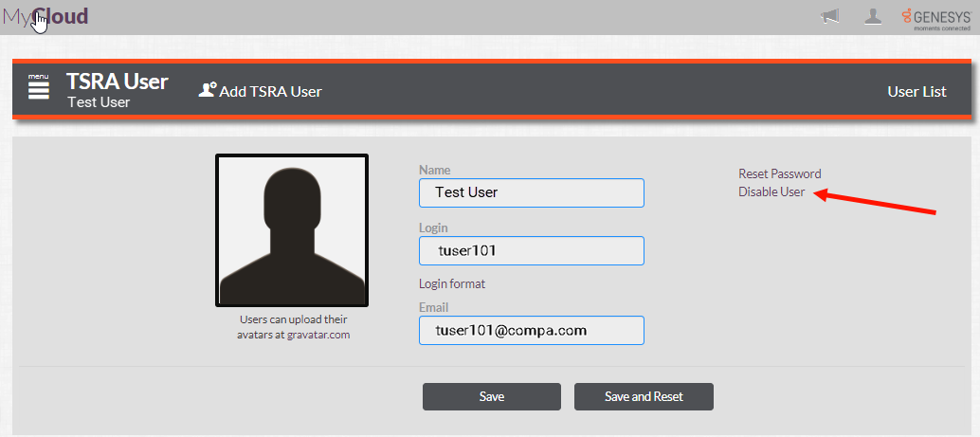Go to User List

point(916,92)
